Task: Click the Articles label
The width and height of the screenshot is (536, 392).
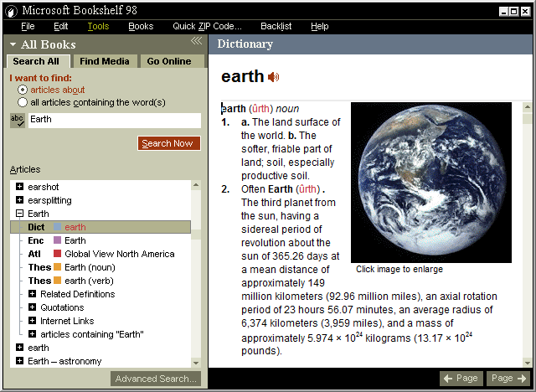Action: 25,169
